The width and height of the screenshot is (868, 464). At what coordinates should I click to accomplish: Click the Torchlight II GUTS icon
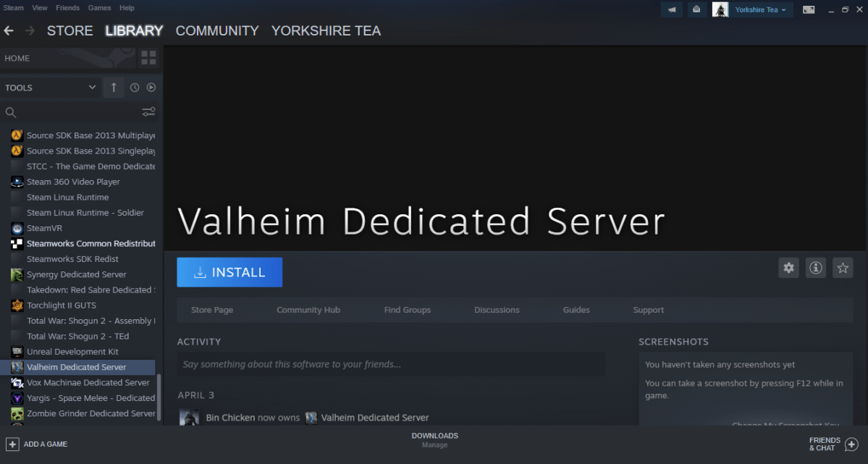click(x=17, y=305)
